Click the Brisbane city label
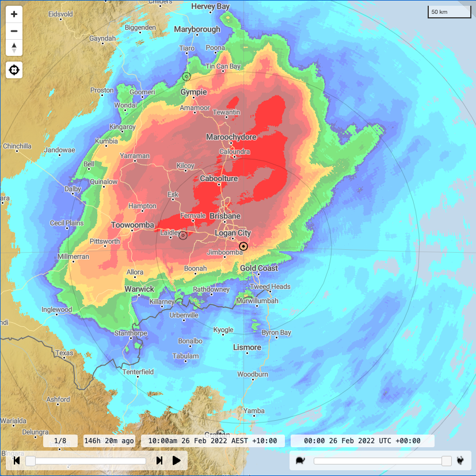This screenshot has width=476, height=476. click(x=225, y=216)
